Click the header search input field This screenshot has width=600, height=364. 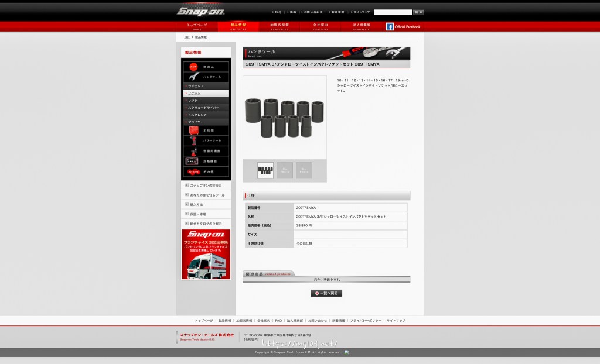(x=393, y=12)
